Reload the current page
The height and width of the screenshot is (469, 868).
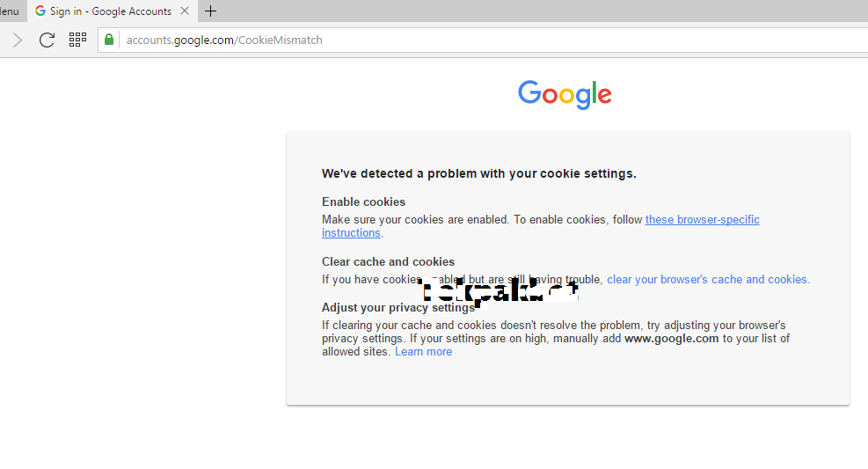[47, 40]
